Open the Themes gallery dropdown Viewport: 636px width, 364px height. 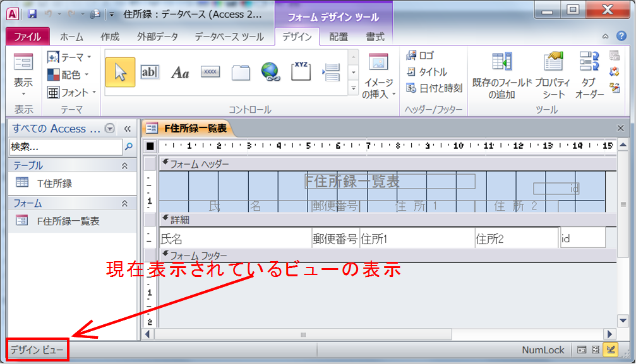pos(69,57)
